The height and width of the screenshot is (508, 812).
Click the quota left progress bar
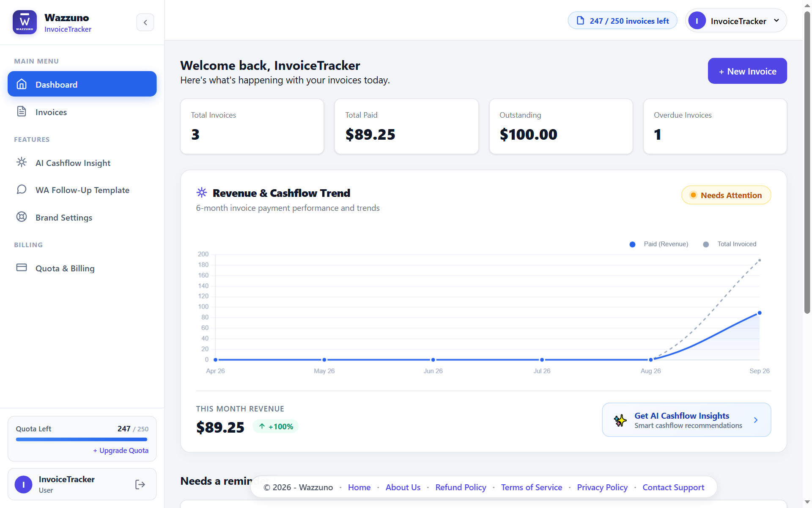click(x=82, y=439)
